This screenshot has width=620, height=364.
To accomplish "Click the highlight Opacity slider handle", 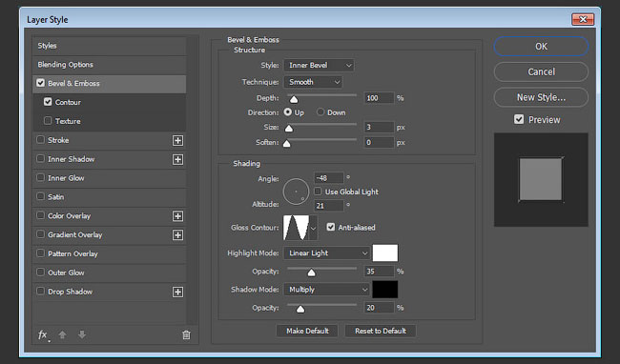I will [312, 273].
